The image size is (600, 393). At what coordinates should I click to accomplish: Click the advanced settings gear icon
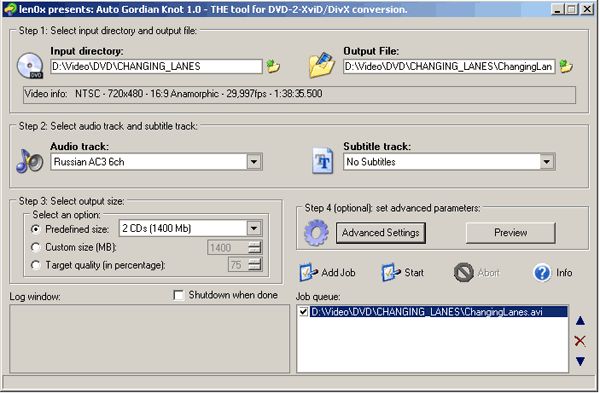pos(316,233)
